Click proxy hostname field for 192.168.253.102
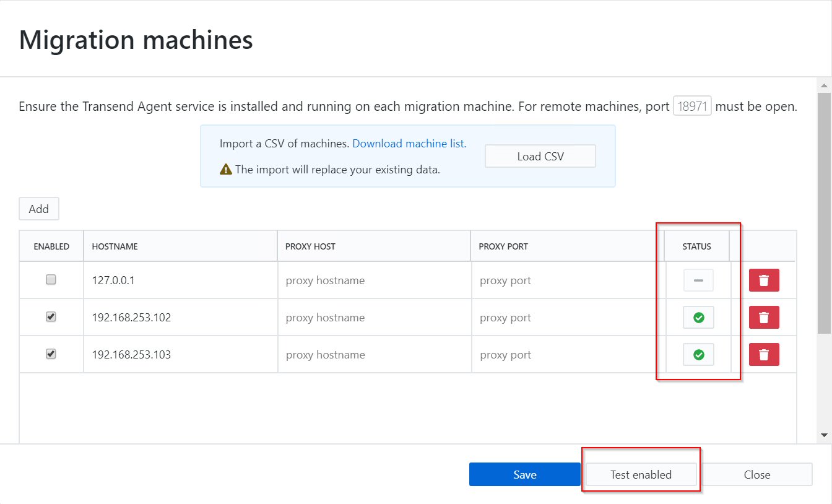The height and width of the screenshot is (504, 832). pyautogui.click(x=374, y=318)
